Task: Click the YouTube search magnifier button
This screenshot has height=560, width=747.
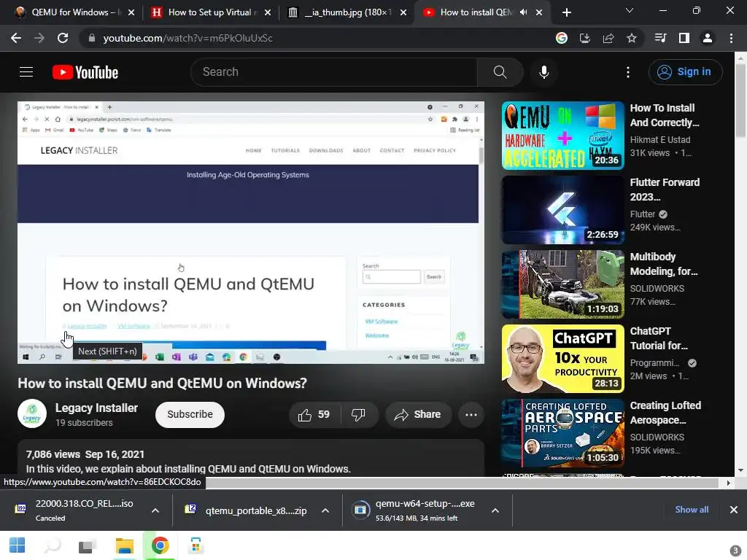Action: (x=500, y=72)
